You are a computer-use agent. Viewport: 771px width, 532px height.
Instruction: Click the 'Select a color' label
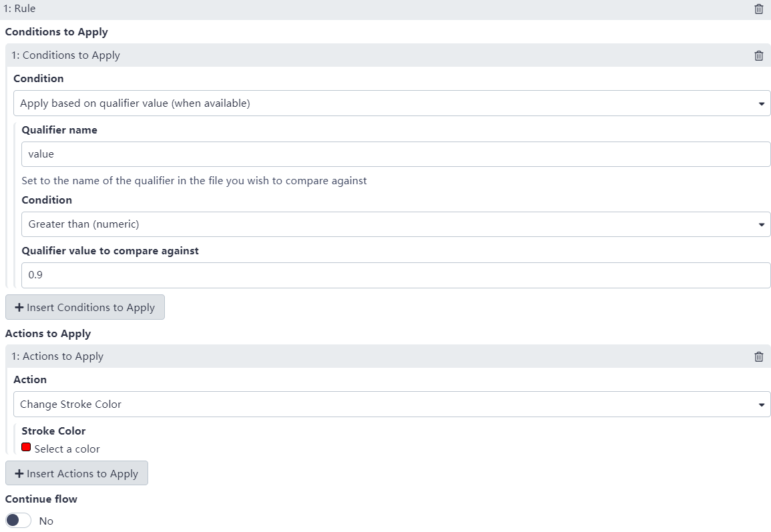(x=67, y=449)
